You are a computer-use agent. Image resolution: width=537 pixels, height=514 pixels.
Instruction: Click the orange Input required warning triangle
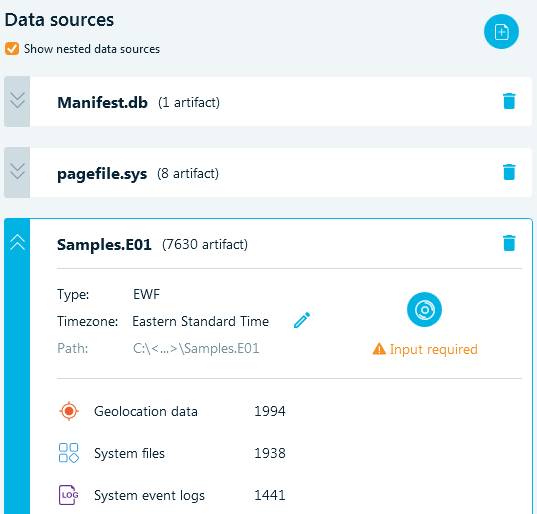tap(379, 349)
